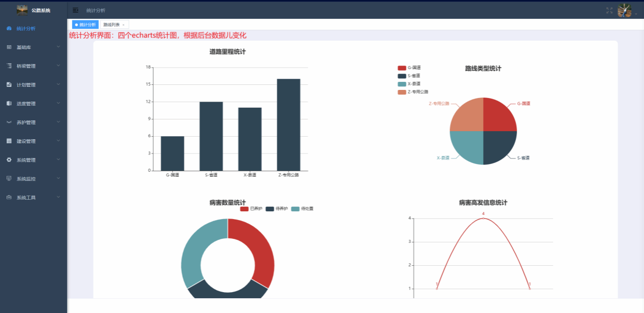Expand the 桥梁管理 submenu arrow

pos(58,66)
